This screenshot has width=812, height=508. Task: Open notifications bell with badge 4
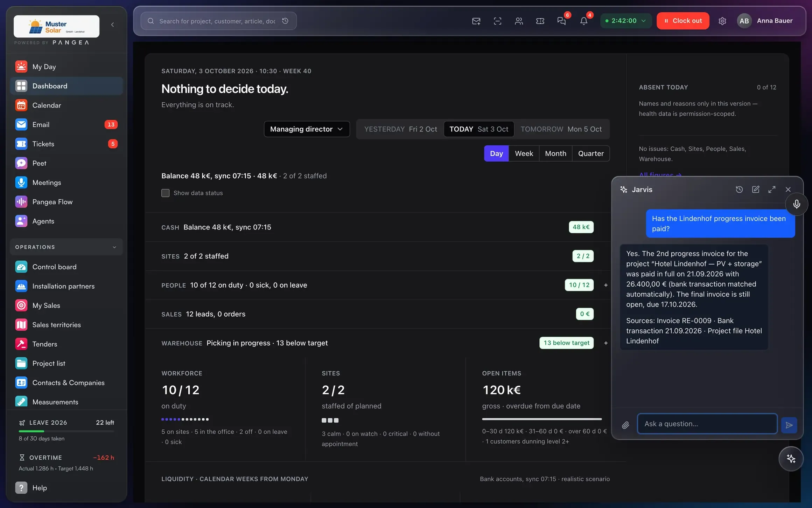pyautogui.click(x=583, y=21)
